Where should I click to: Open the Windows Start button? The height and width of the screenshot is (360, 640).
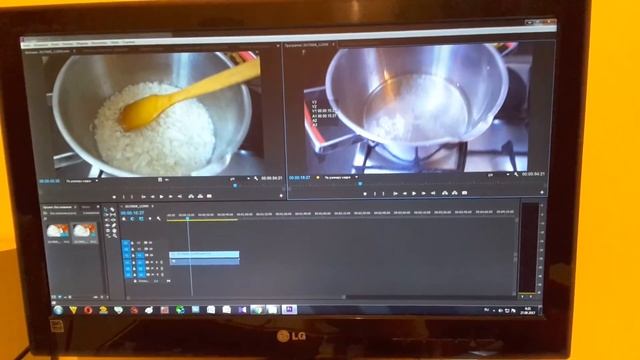tap(58, 310)
